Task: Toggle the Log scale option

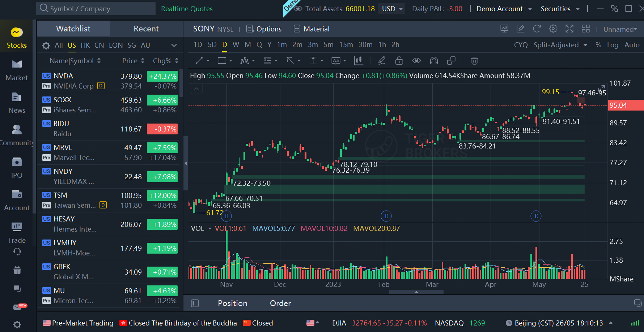Action: [613, 45]
